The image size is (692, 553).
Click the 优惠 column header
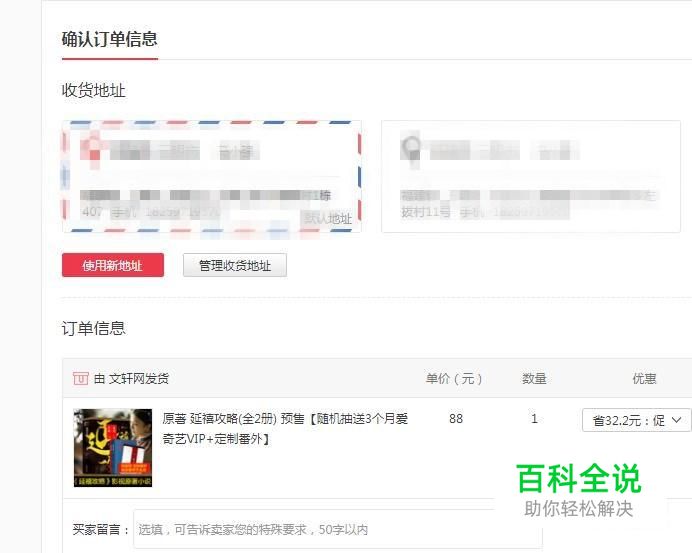coord(644,378)
